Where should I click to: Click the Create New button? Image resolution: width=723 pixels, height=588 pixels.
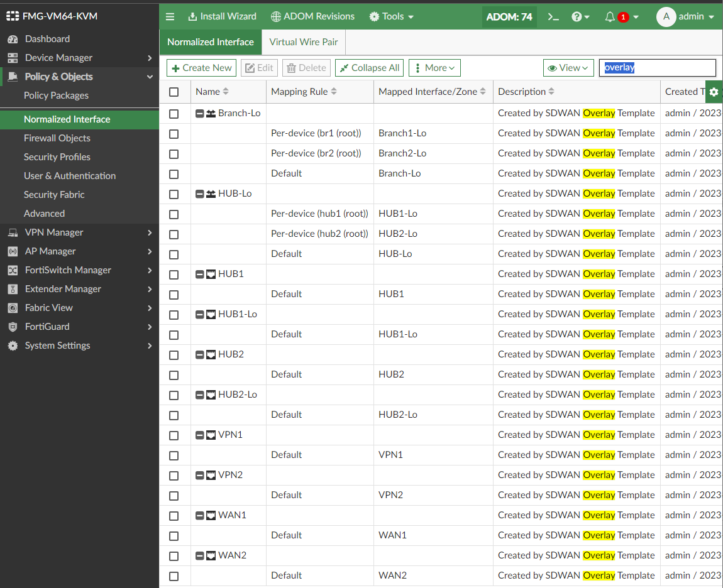pos(201,67)
